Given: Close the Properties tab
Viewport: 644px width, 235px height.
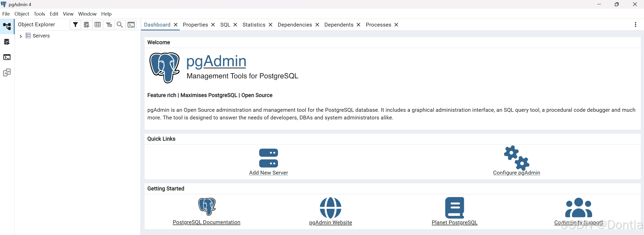Looking at the screenshot, I should 213,24.
